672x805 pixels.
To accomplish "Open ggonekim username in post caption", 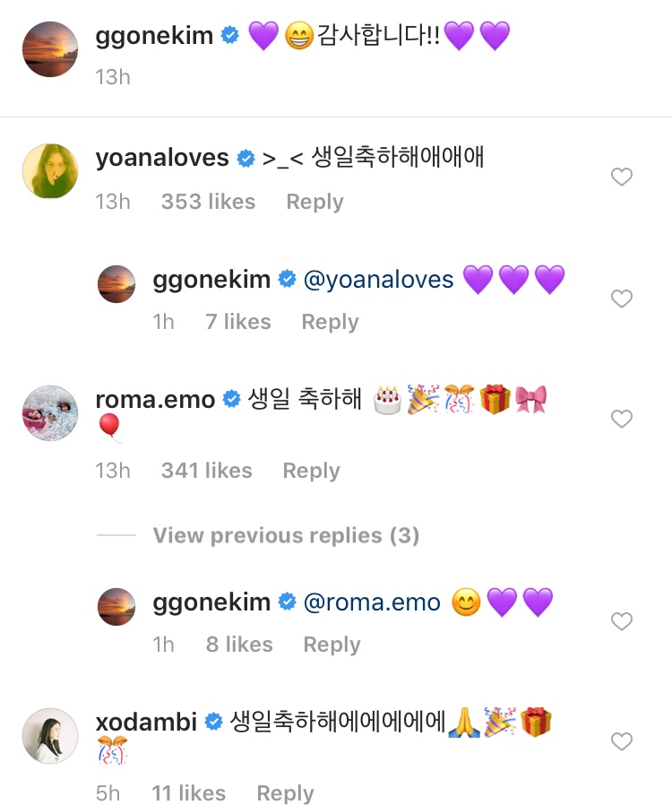I will (x=154, y=37).
